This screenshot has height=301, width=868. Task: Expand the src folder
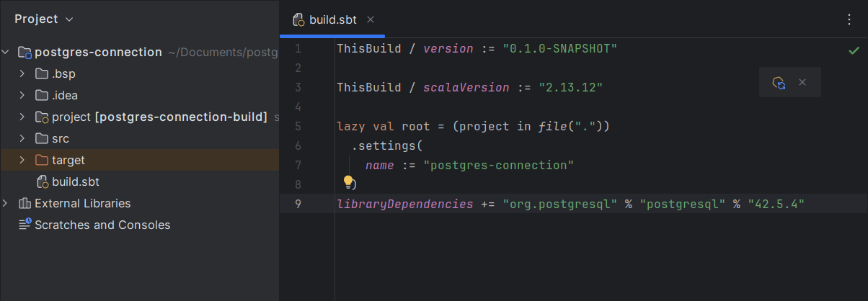(22, 138)
